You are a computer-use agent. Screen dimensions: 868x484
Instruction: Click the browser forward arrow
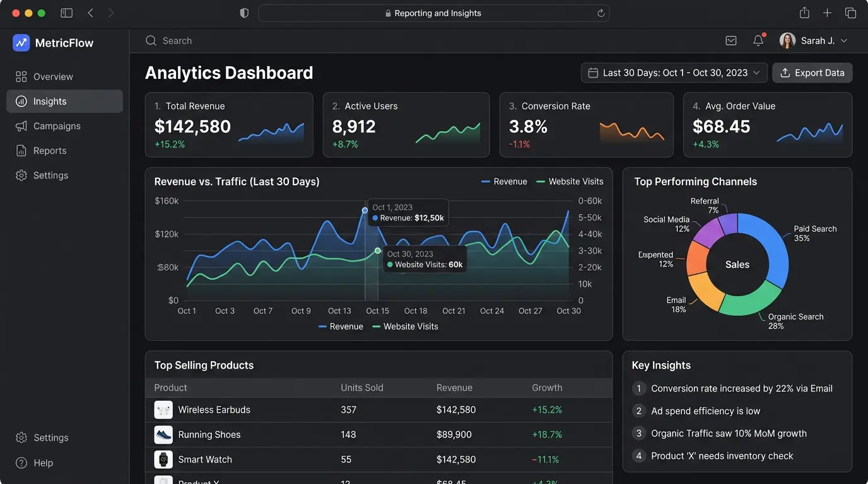coord(111,13)
